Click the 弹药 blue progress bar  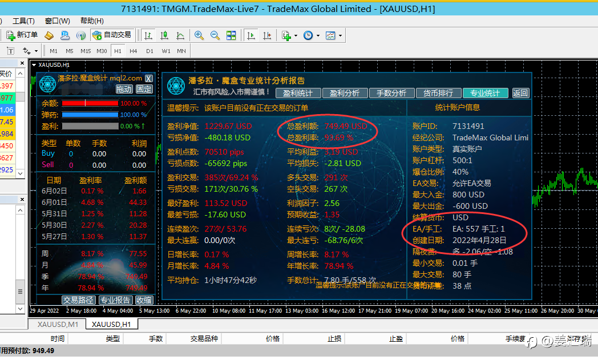pos(90,115)
